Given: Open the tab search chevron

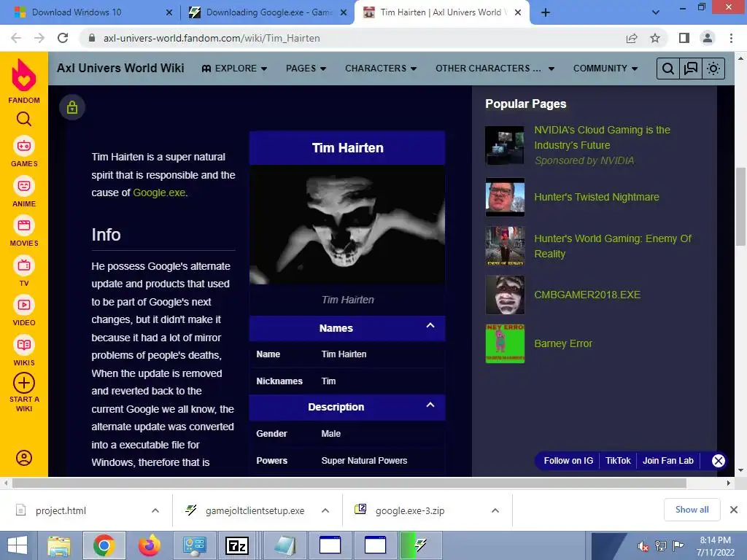Looking at the screenshot, I should [x=656, y=12].
